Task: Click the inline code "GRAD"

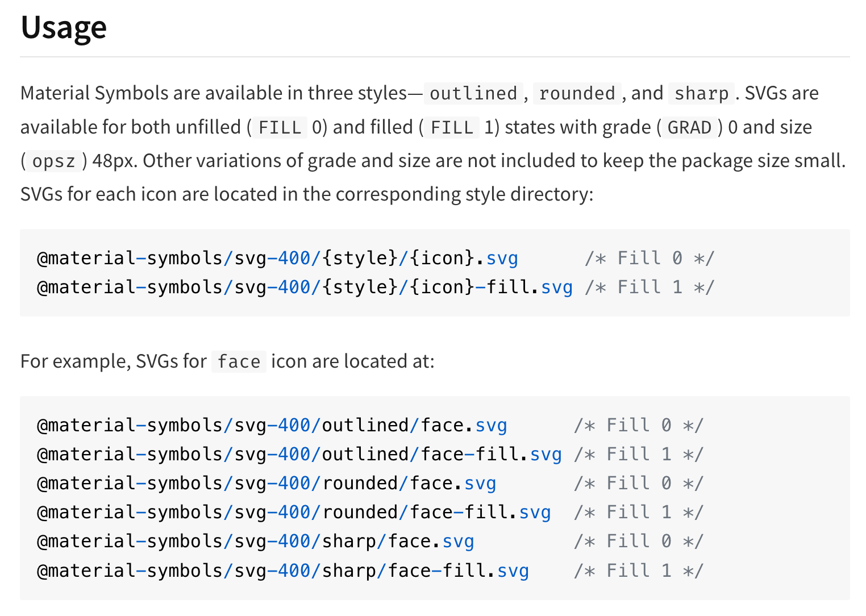Action: pyautogui.click(x=689, y=127)
